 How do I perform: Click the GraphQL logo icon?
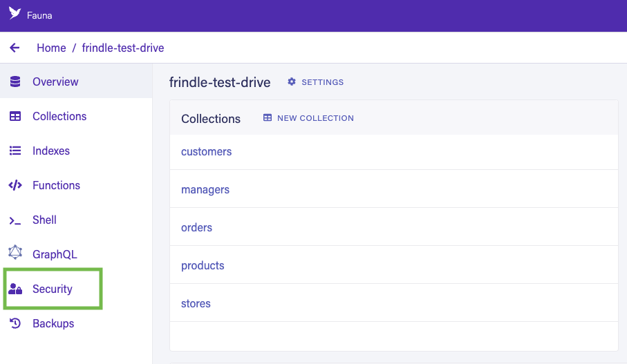(x=15, y=253)
